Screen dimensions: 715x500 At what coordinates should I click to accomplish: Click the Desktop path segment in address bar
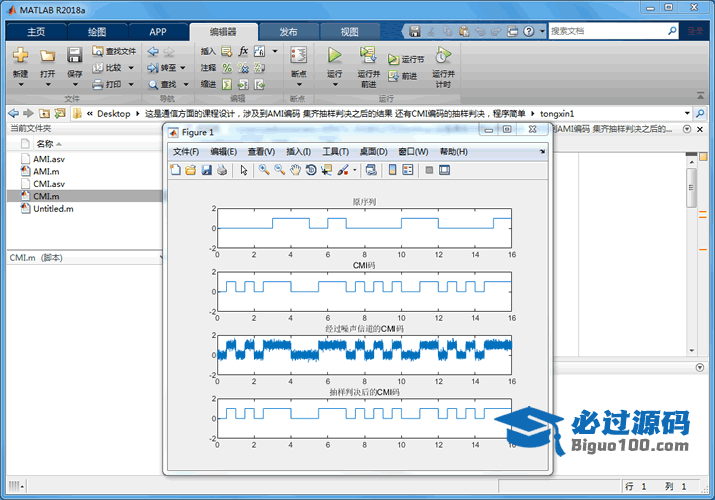coord(114,113)
